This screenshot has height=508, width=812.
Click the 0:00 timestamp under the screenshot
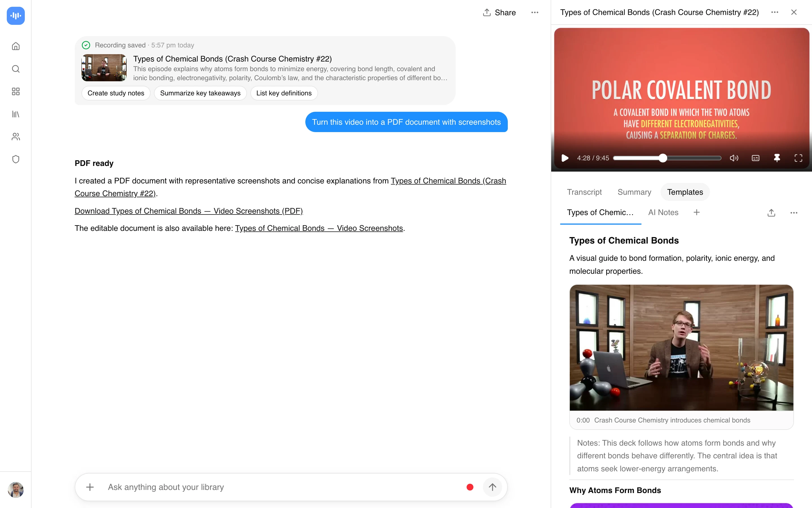(x=583, y=420)
